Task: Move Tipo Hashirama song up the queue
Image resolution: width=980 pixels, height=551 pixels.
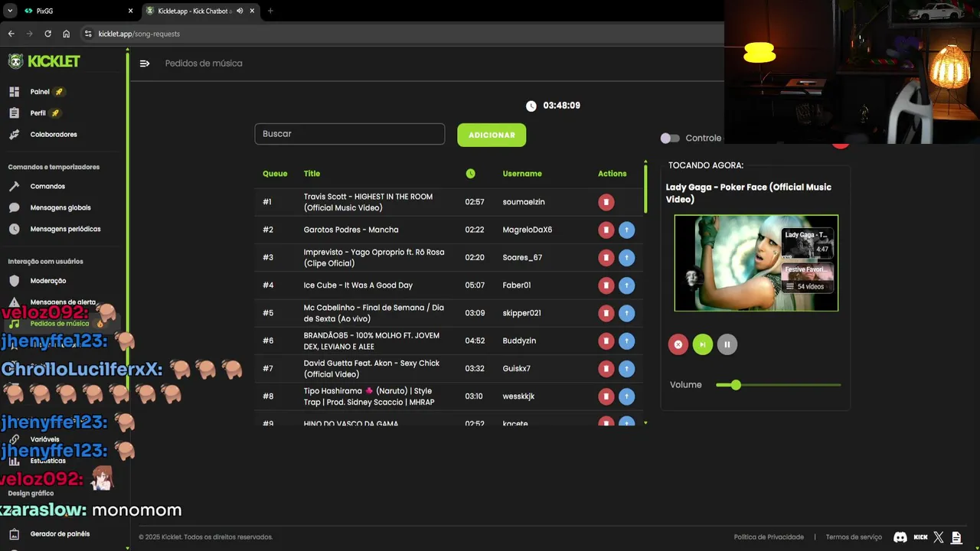Action: [626, 396]
